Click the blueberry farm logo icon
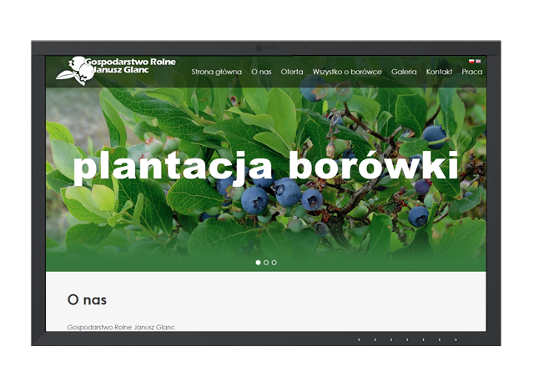 [71, 71]
